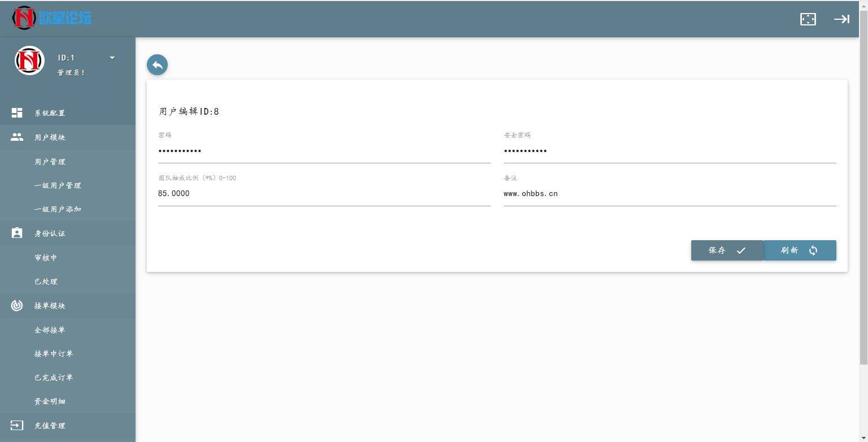868x442 pixels.
Task: Click the blue back arrow button
Action: (x=157, y=65)
